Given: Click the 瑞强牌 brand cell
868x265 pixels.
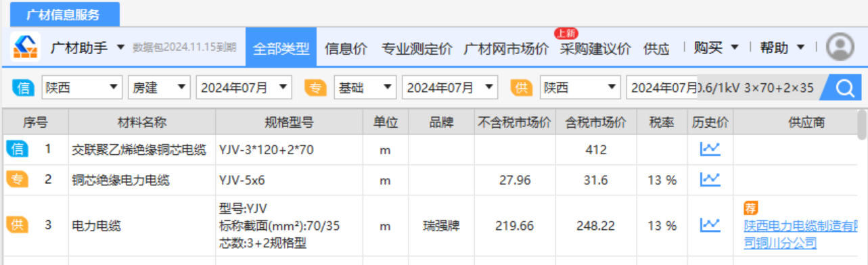Looking at the screenshot, I should (x=441, y=226).
